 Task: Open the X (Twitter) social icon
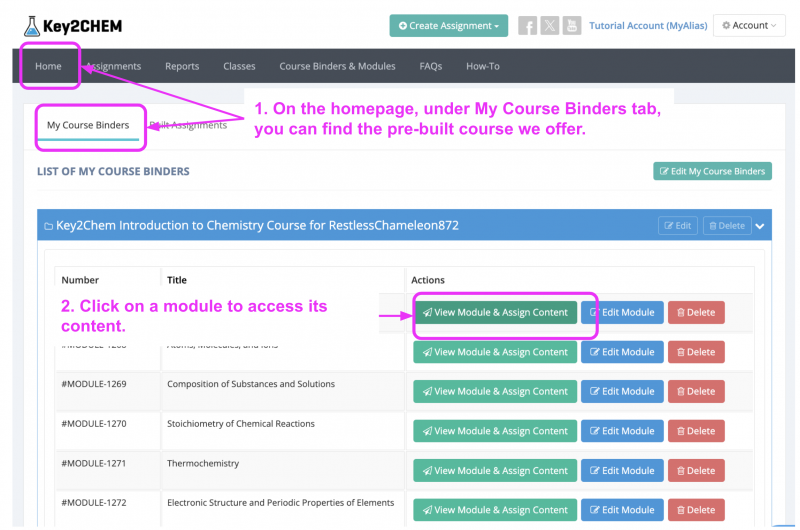click(x=549, y=26)
